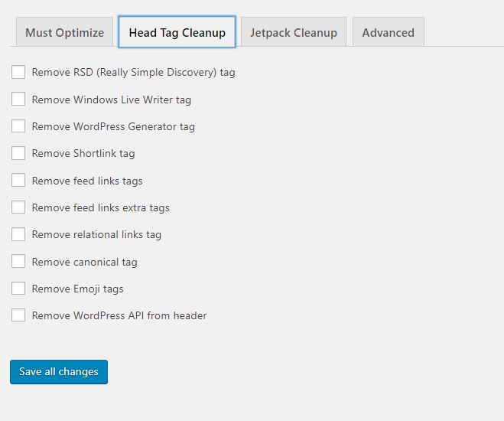Toggle the Remove Shortlink tag checkbox
The width and height of the screenshot is (504, 421).
pos(18,153)
